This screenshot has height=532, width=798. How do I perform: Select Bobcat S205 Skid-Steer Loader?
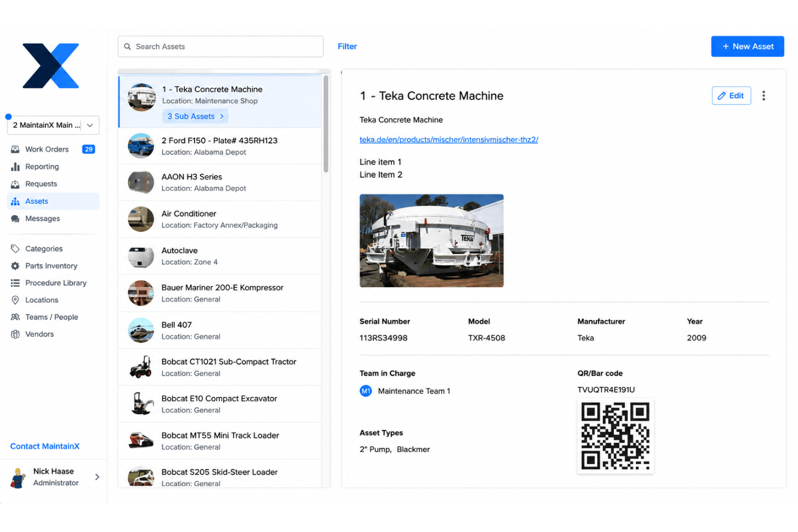pyautogui.click(x=220, y=474)
